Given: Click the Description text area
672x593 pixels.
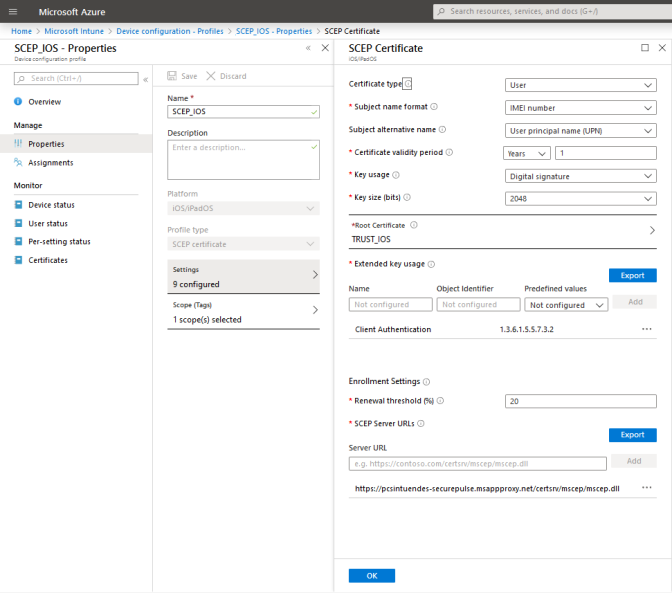Looking at the screenshot, I should click(x=243, y=160).
